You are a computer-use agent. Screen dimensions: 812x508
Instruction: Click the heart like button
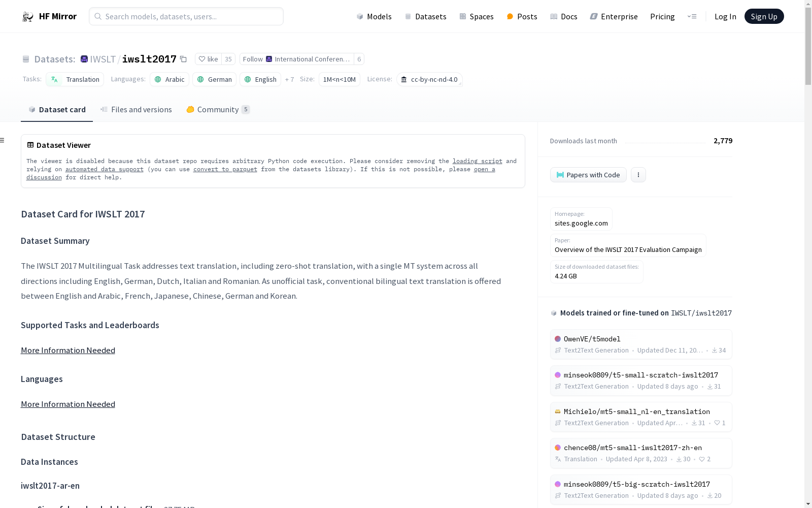click(208, 59)
